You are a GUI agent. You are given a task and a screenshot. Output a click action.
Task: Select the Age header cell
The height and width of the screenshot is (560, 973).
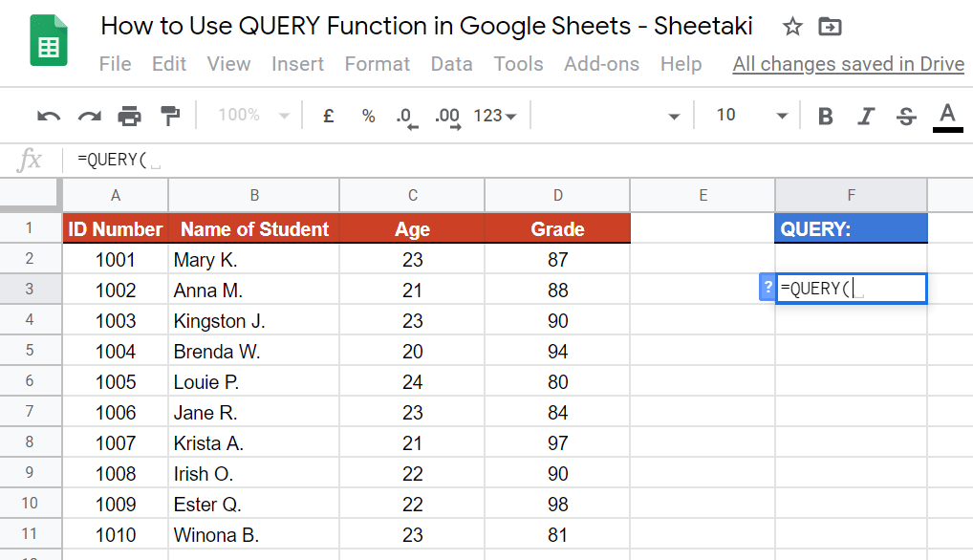pos(412,228)
